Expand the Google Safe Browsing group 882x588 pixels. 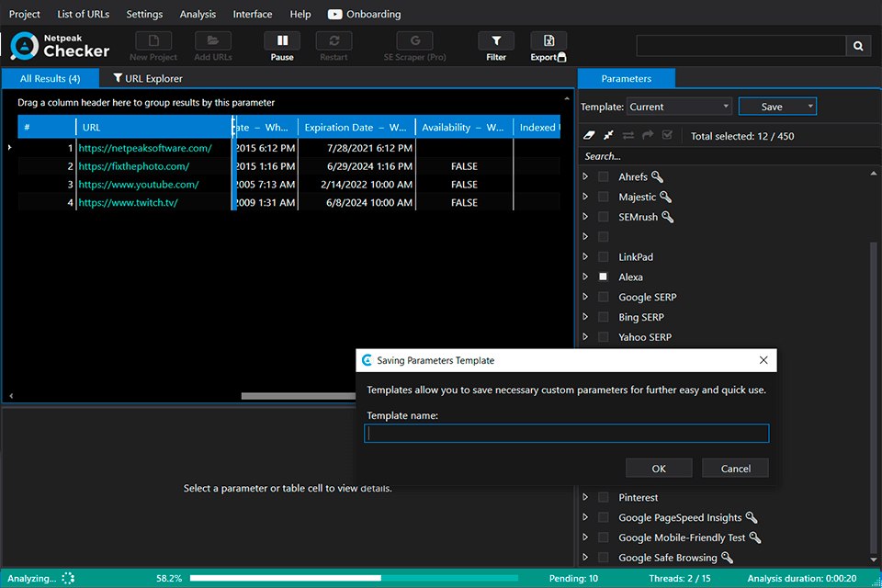[585, 557]
